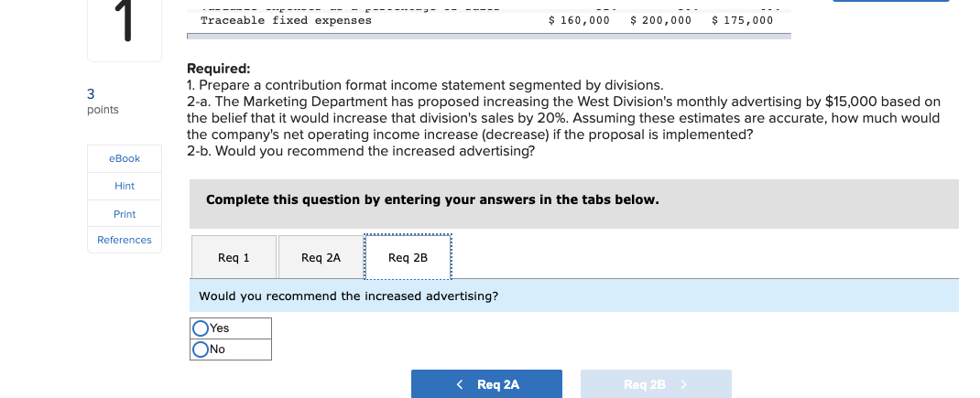Open the Hint link

125,187
